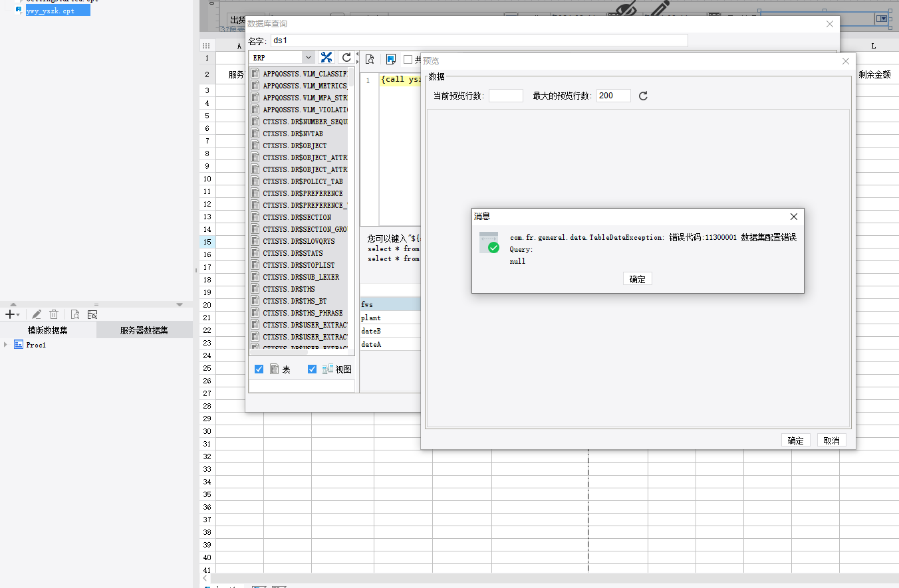The image size is (899, 588).
Task: Expand the dataset panel with the down triangle
Action: pos(179,304)
